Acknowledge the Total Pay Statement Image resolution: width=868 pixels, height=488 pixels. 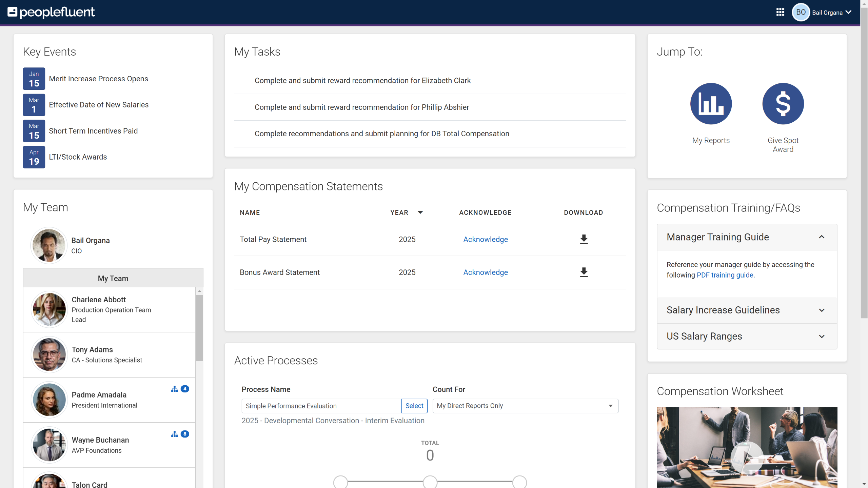click(485, 239)
